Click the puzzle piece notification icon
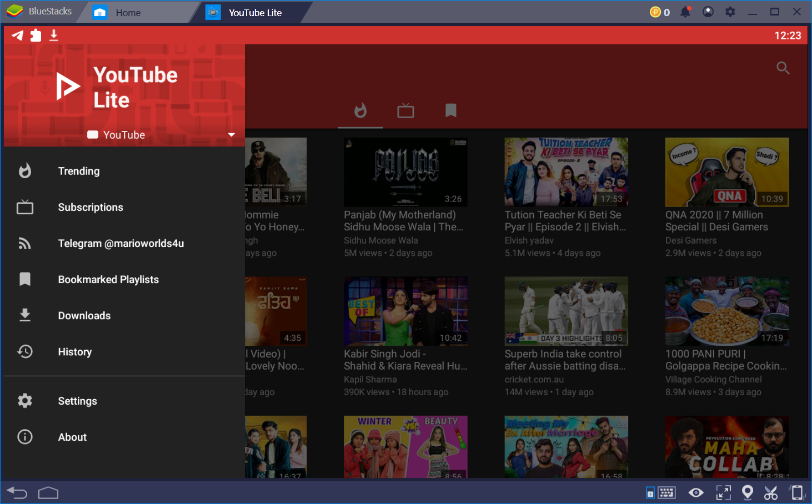This screenshot has width=812, height=504. (x=36, y=36)
